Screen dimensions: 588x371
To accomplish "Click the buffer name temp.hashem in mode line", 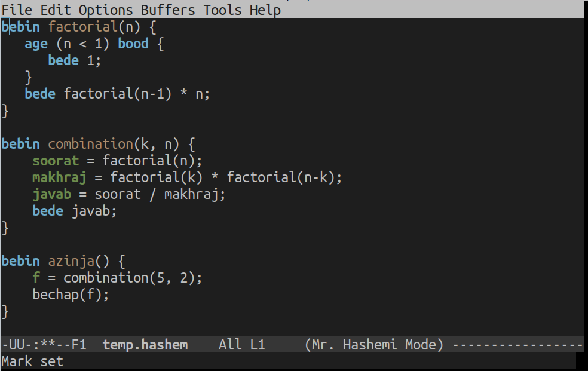I will pyautogui.click(x=145, y=344).
